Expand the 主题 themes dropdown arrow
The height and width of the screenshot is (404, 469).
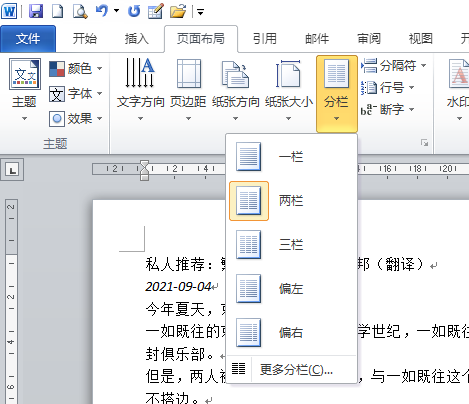click(24, 118)
